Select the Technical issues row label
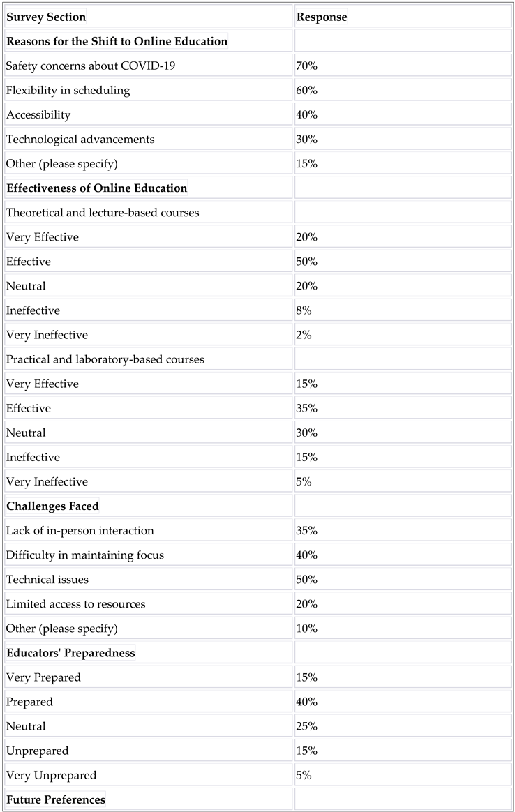The image size is (515, 812). [47, 580]
